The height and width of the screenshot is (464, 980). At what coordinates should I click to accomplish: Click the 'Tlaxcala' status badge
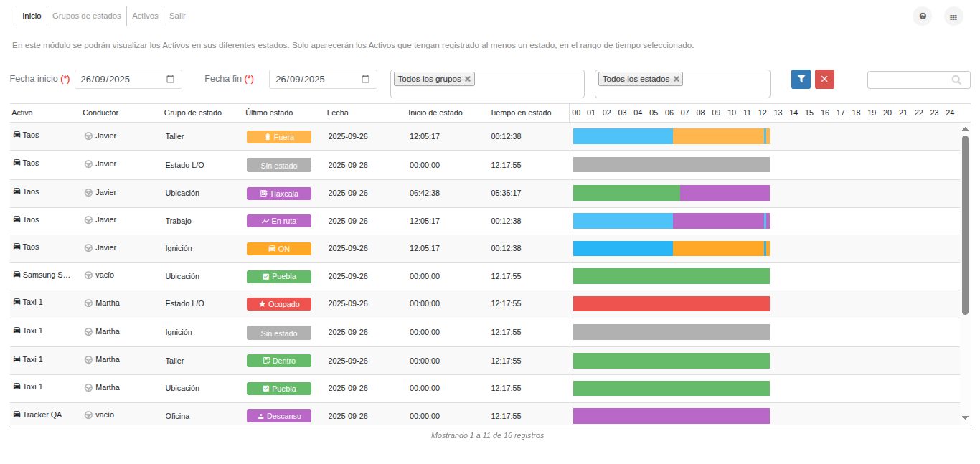pyautogui.click(x=279, y=194)
